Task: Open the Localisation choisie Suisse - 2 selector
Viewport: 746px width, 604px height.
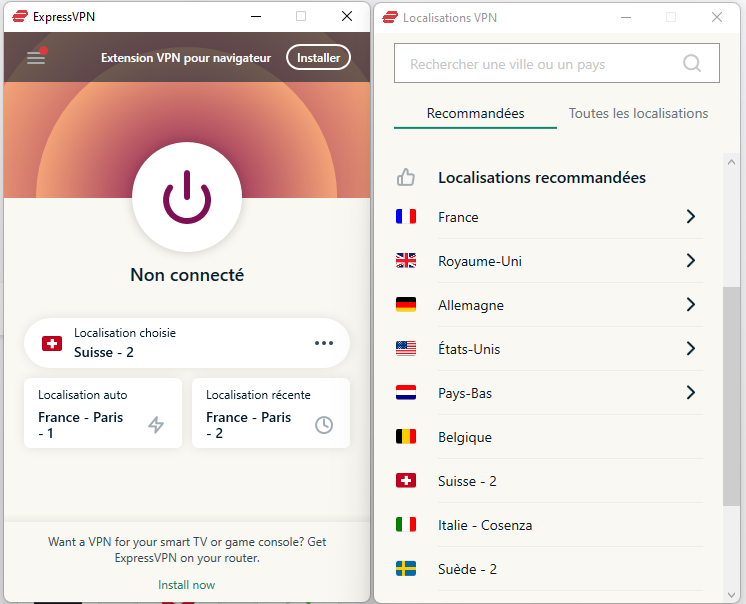Action: pos(187,343)
